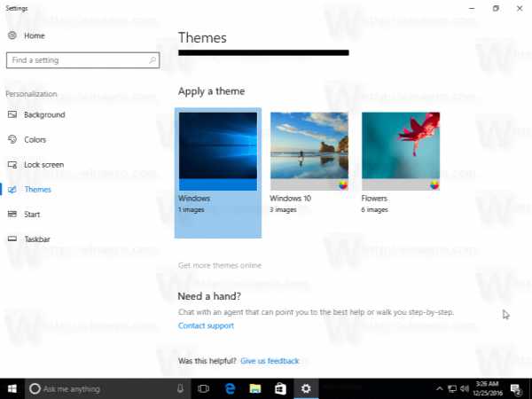Viewport: 532px width, 399px height.
Task: Click the color wheel icon on Flowers theme
Action: [434, 185]
